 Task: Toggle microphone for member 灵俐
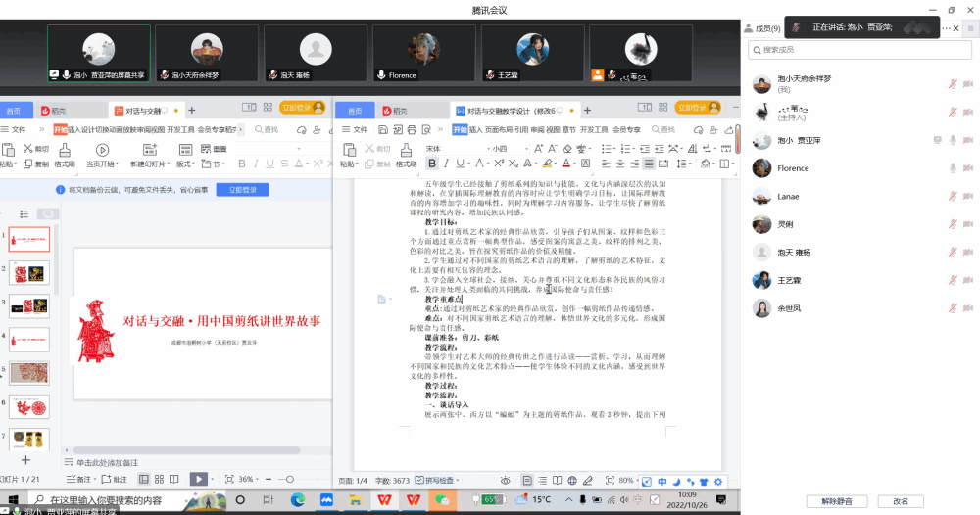pyautogui.click(x=953, y=225)
